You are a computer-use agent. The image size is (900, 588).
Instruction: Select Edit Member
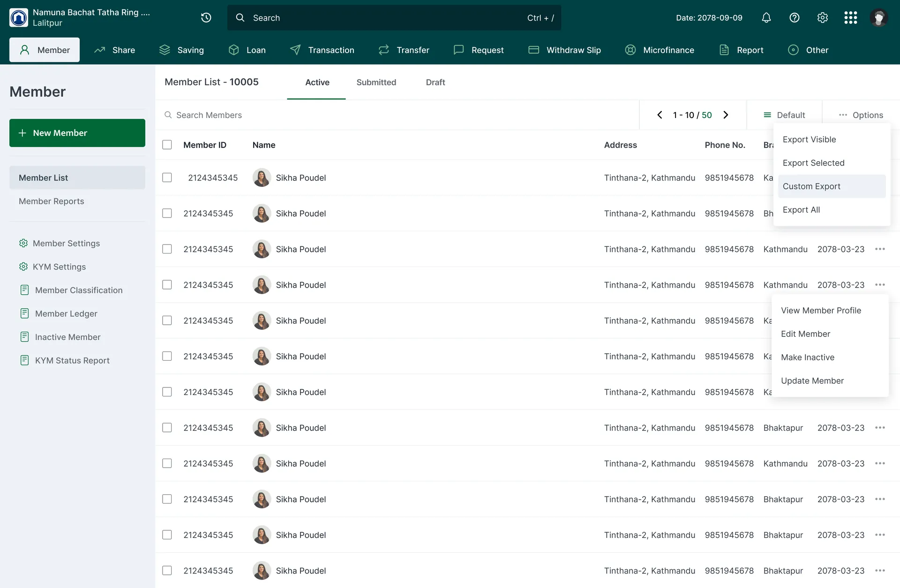(830, 334)
